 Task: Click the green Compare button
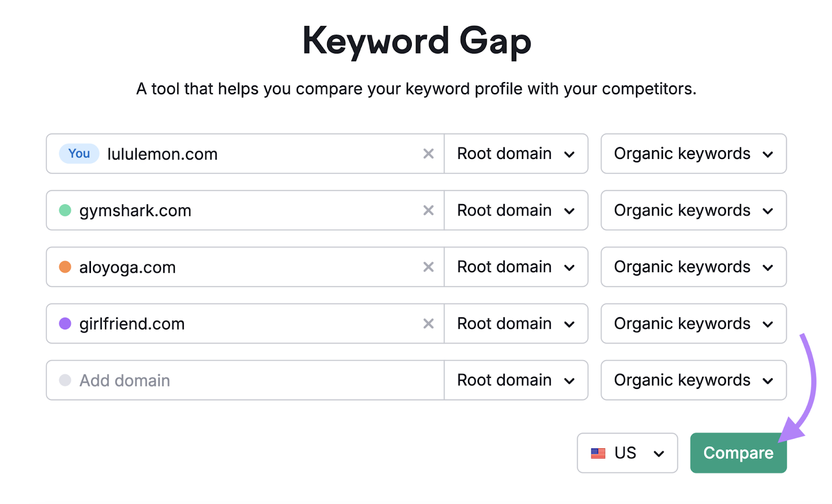coord(738,453)
